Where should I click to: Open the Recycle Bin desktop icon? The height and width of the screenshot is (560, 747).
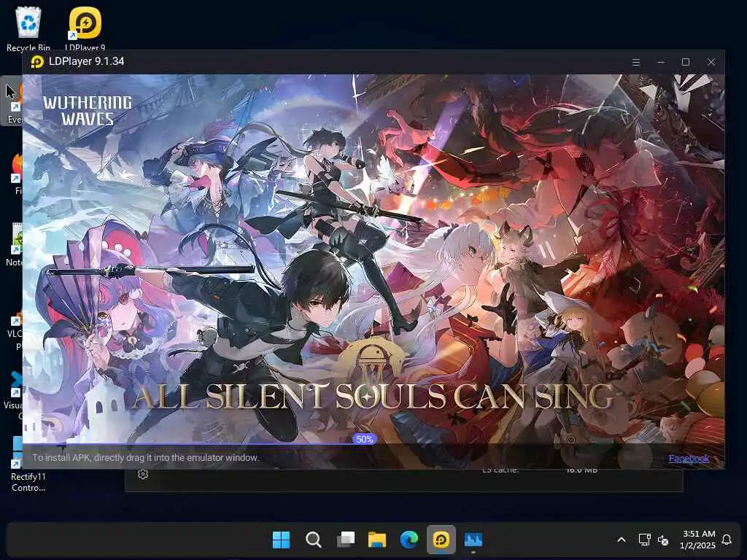click(28, 28)
